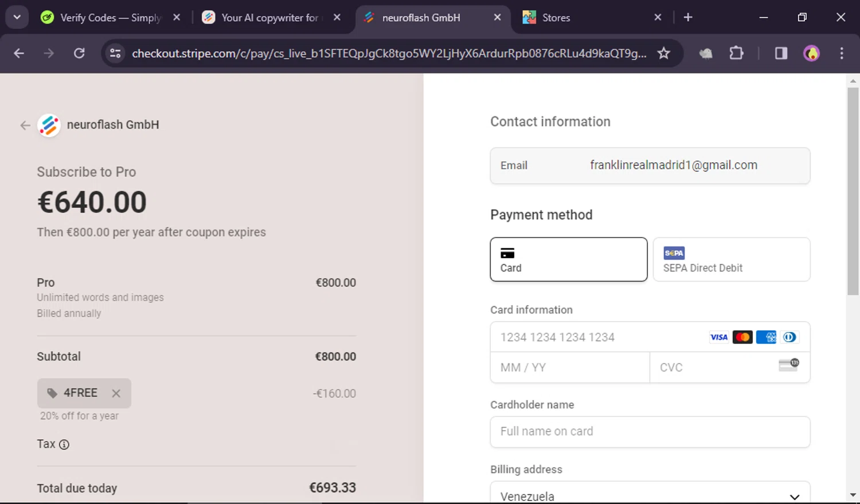Click the Email contact field
This screenshot has height=504, width=860.
tap(650, 166)
